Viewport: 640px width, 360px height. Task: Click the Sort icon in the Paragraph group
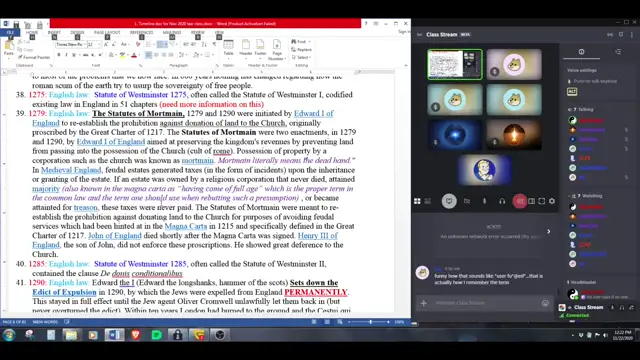tap(204, 44)
